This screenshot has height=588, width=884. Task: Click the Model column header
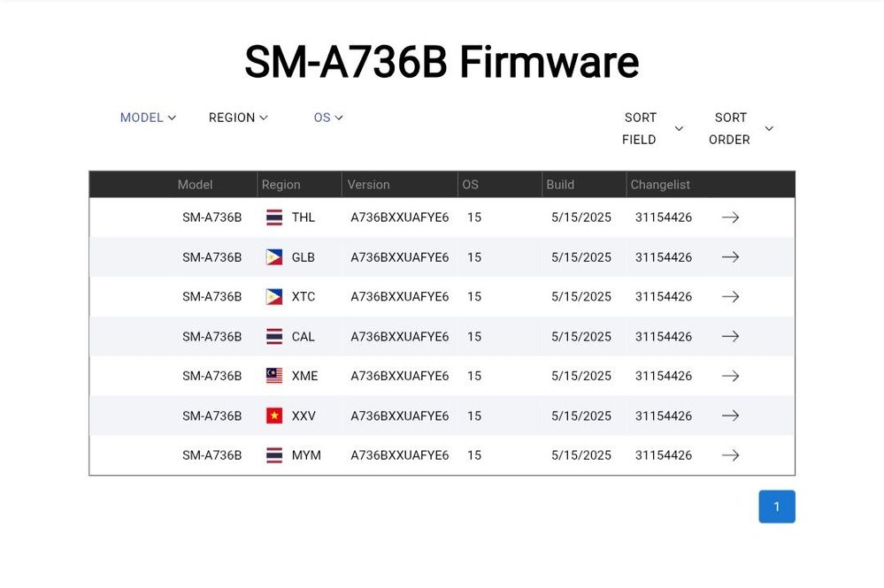195,185
